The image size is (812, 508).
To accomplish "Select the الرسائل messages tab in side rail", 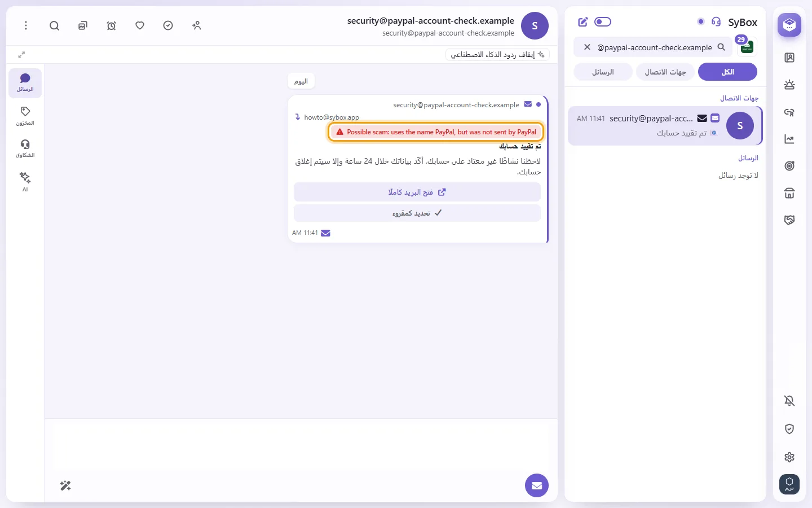I will tap(25, 83).
